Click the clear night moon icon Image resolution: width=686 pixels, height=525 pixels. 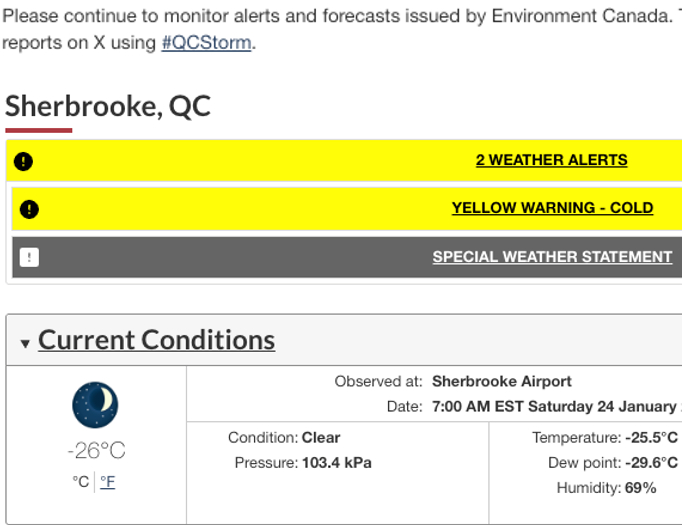[x=95, y=405]
